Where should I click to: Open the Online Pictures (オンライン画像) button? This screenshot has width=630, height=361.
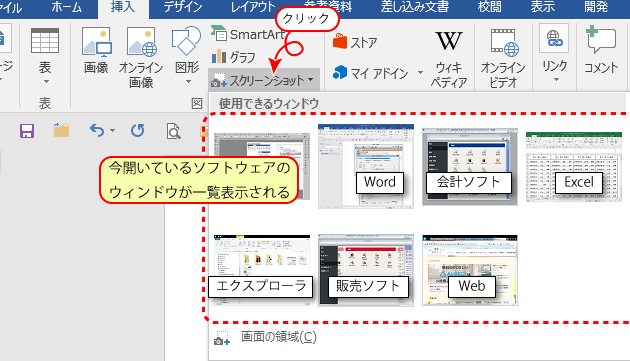(141, 57)
